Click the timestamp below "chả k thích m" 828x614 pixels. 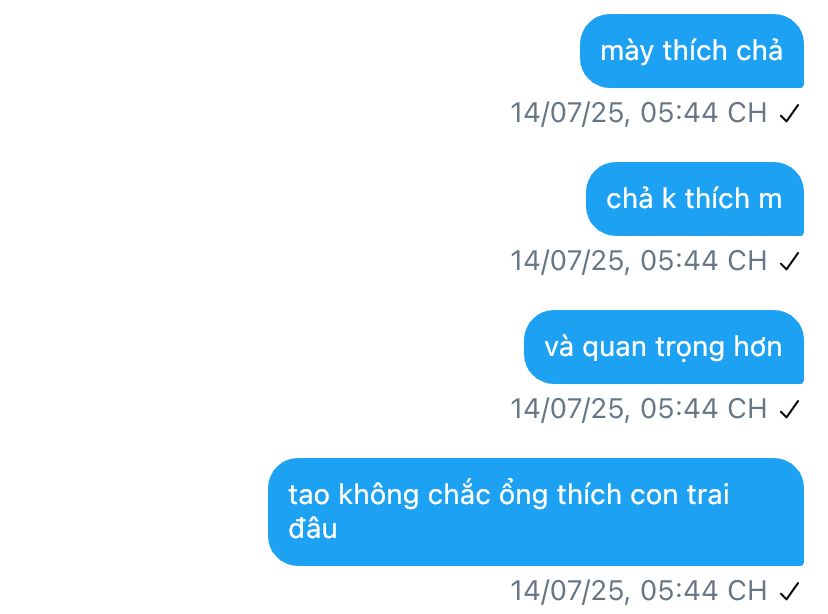click(x=638, y=261)
